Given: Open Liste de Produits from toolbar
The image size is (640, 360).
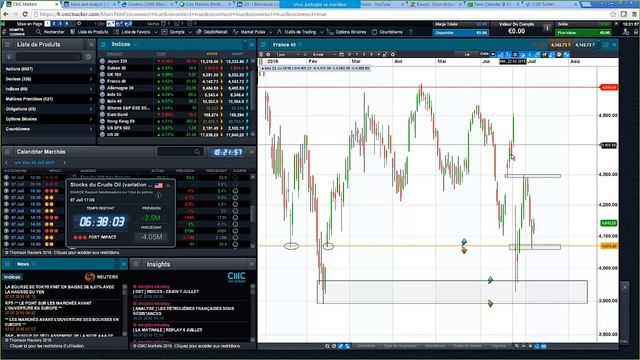Looking at the screenshot, I should pyautogui.click(x=89, y=32).
